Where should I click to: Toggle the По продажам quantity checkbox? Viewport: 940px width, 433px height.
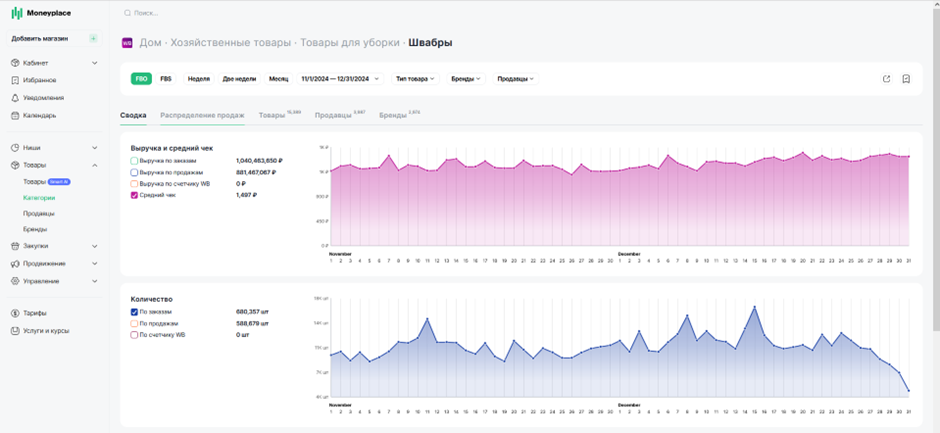(x=134, y=323)
